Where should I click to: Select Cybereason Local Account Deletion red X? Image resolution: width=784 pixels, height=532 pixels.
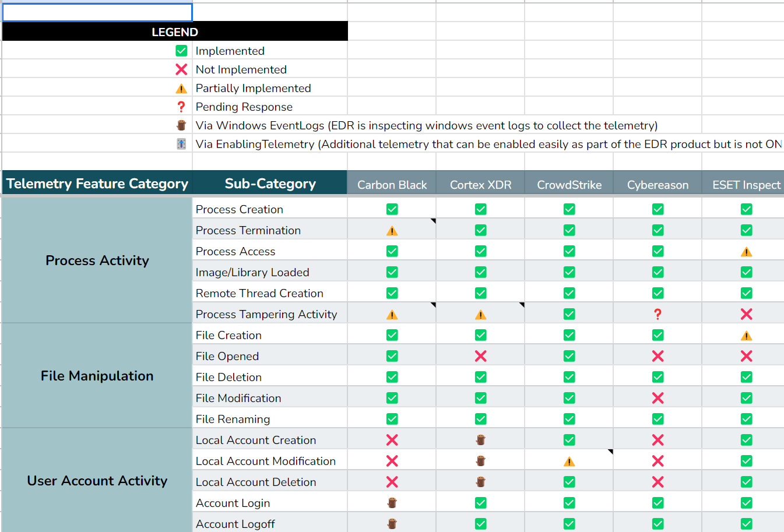(x=658, y=482)
